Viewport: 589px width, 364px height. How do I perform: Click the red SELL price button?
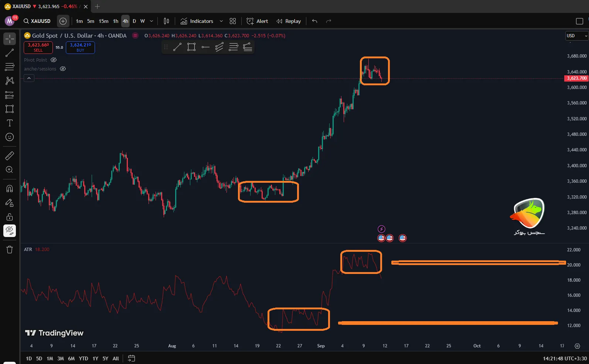click(x=38, y=47)
